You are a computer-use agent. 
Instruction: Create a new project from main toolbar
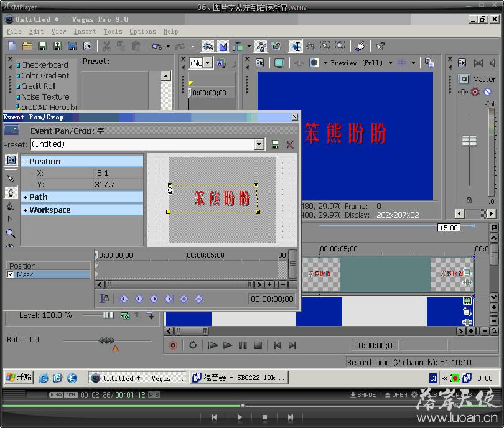[x=12, y=46]
